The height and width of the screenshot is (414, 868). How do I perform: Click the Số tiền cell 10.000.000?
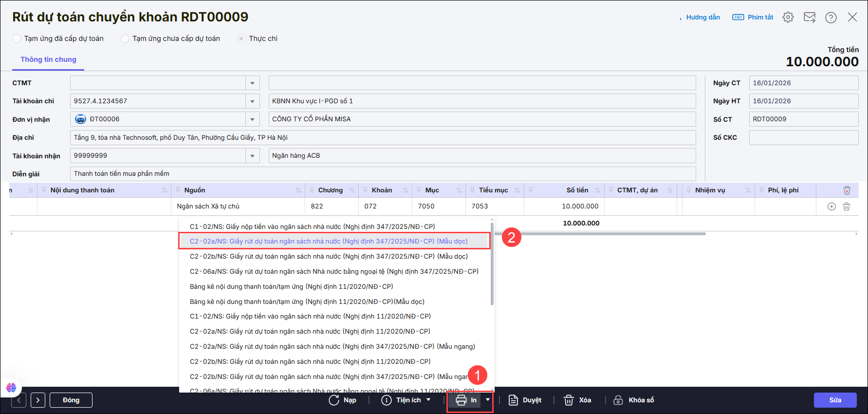564,207
